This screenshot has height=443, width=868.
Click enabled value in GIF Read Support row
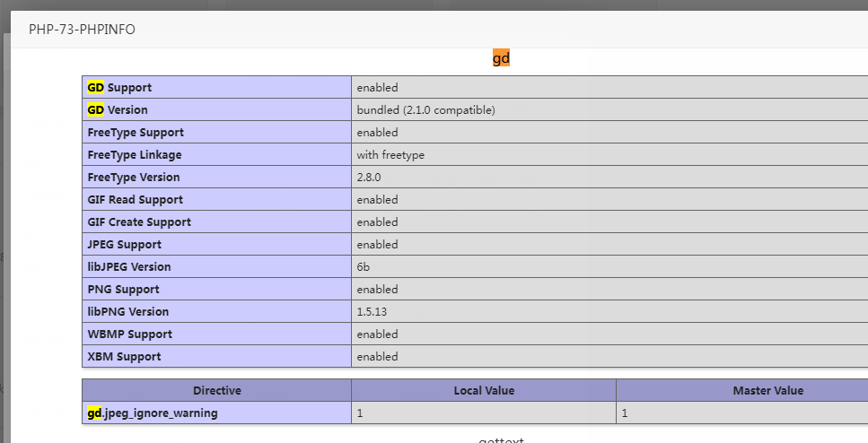377,200
